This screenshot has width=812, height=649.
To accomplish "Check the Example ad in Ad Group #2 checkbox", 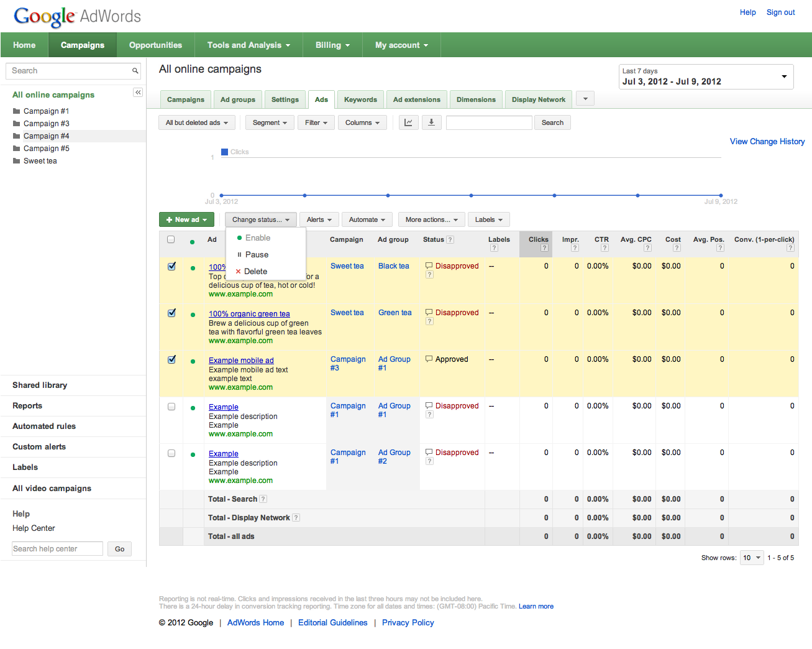I will click(171, 453).
